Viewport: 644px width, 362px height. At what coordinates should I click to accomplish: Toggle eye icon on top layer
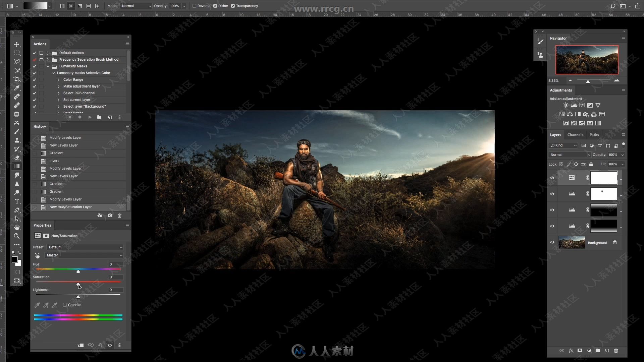click(x=551, y=177)
